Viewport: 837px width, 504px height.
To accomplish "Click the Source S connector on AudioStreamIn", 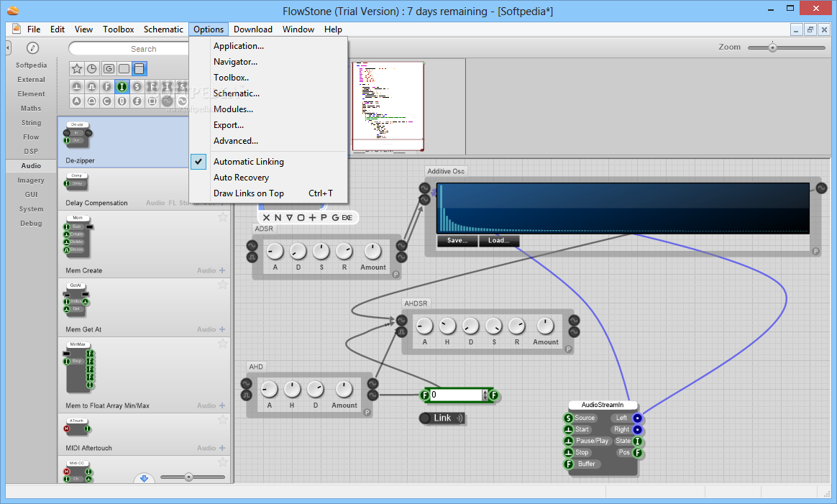I will [x=569, y=418].
